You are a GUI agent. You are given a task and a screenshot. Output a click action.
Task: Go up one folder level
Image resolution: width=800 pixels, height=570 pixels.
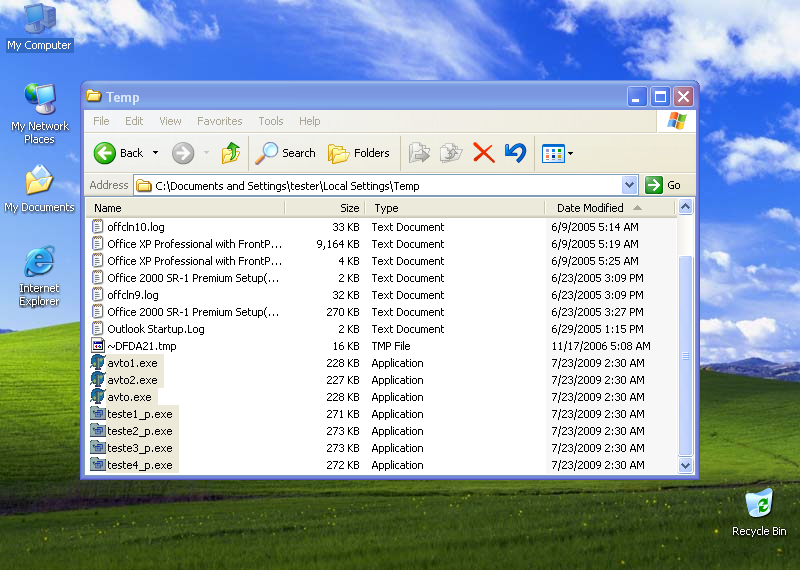click(x=231, y=153)
